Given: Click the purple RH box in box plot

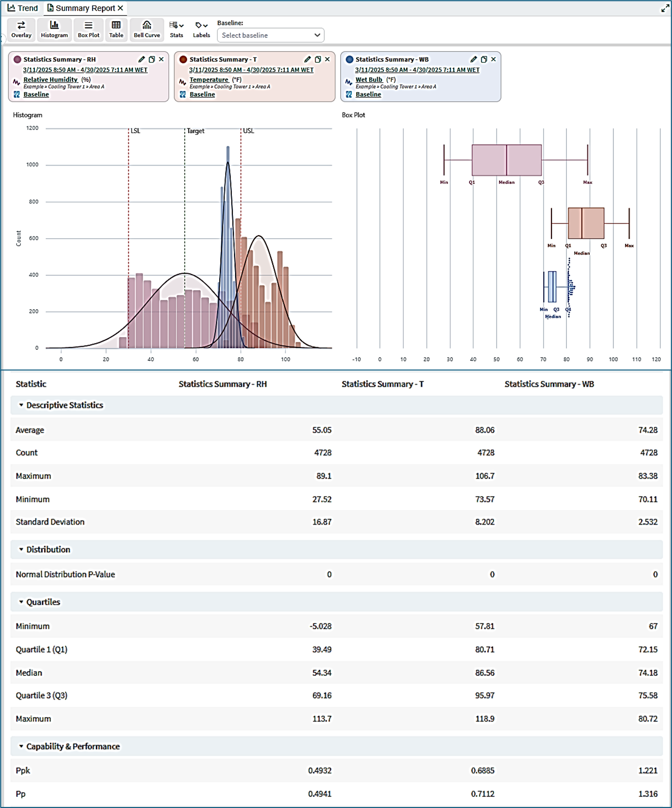Looking at the screenshot, I should (507, 160).
